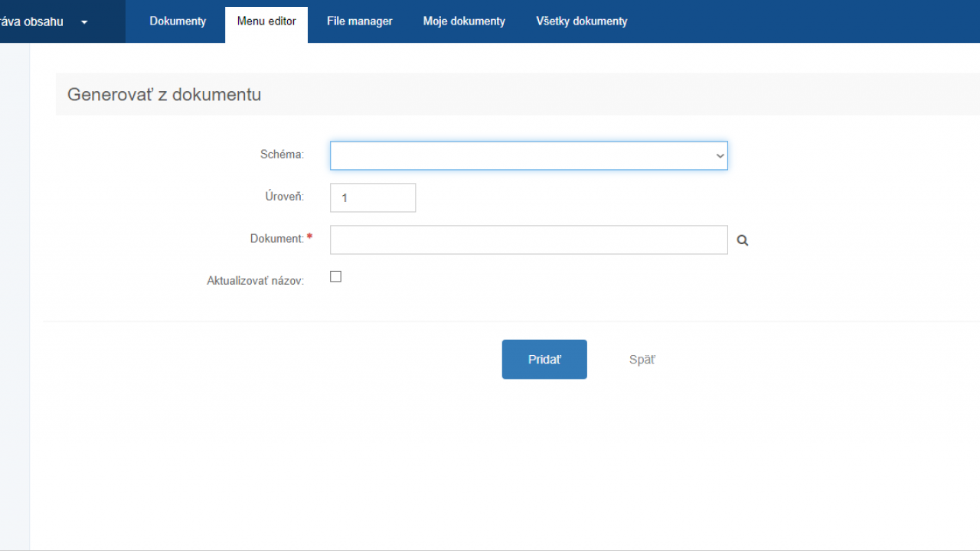Click the Generovať z dokumentu heading
980x551 pixels.
point(164,94)
